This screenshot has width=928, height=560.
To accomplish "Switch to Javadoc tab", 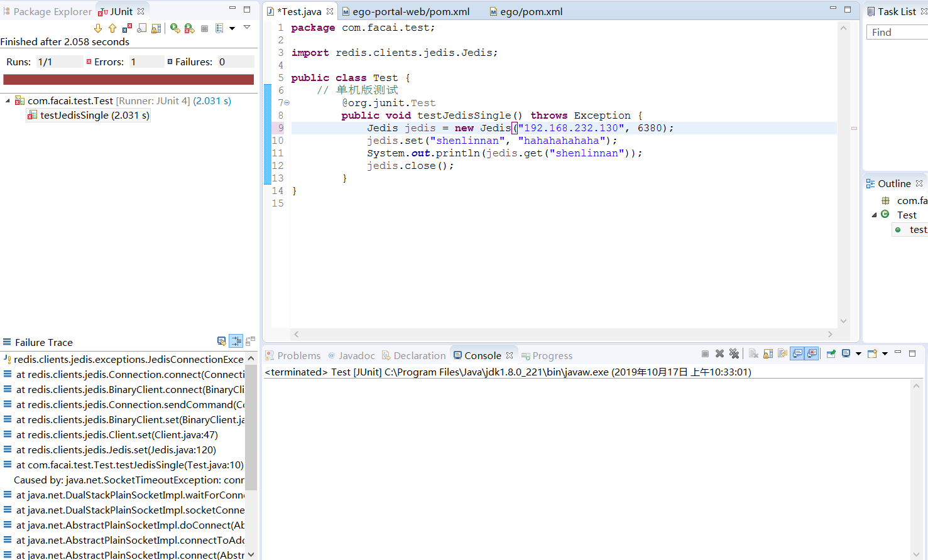I will tap(351, 355).
